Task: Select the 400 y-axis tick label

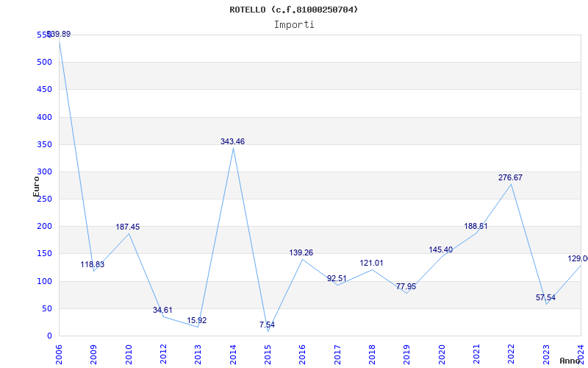Action: point(44,117)
